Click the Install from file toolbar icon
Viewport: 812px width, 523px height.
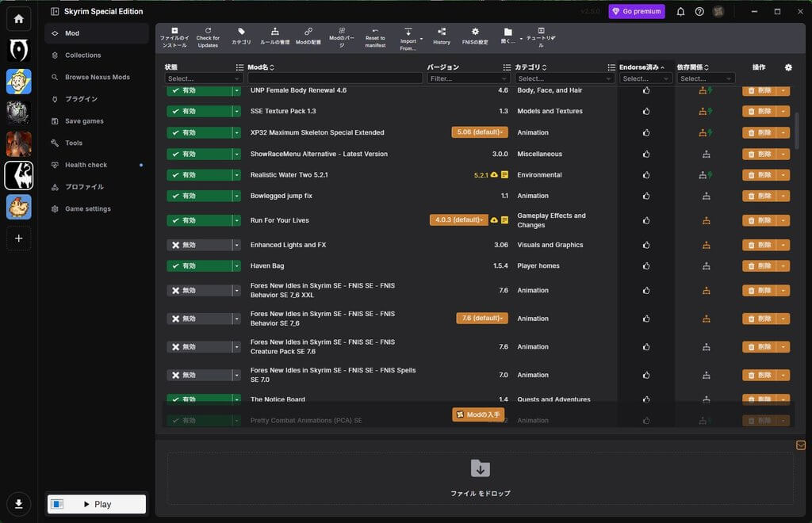pyautogui.click(x=174, y=31)
